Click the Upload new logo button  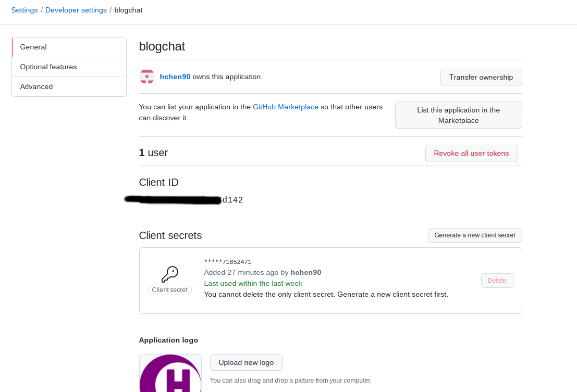click(246, 362)
